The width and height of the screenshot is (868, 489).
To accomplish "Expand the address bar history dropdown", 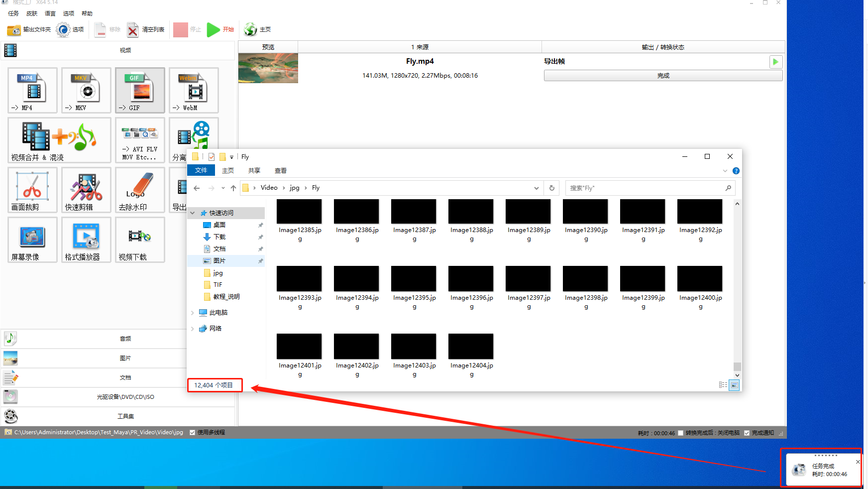I will point(537,188).
